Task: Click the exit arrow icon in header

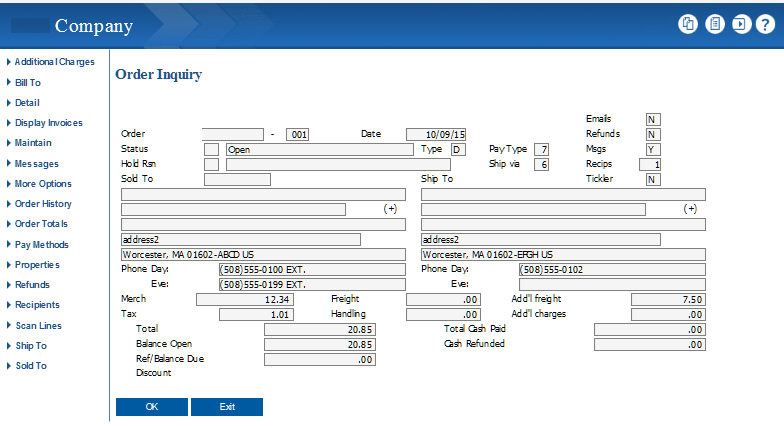Action: point(740,25)
